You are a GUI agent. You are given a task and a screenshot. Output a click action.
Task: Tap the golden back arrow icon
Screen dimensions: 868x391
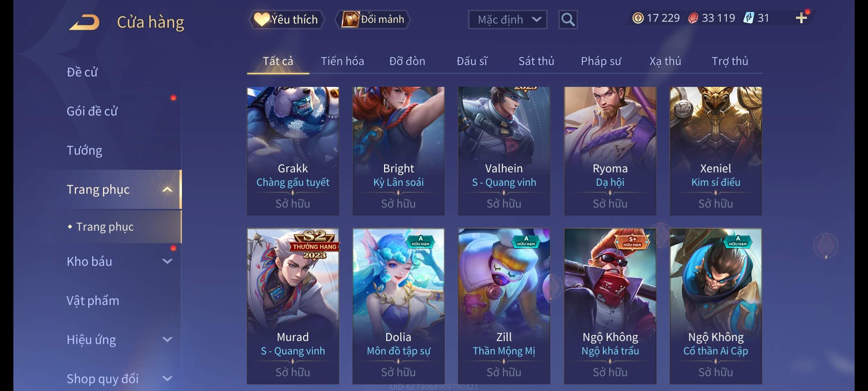tap(84, 22)
